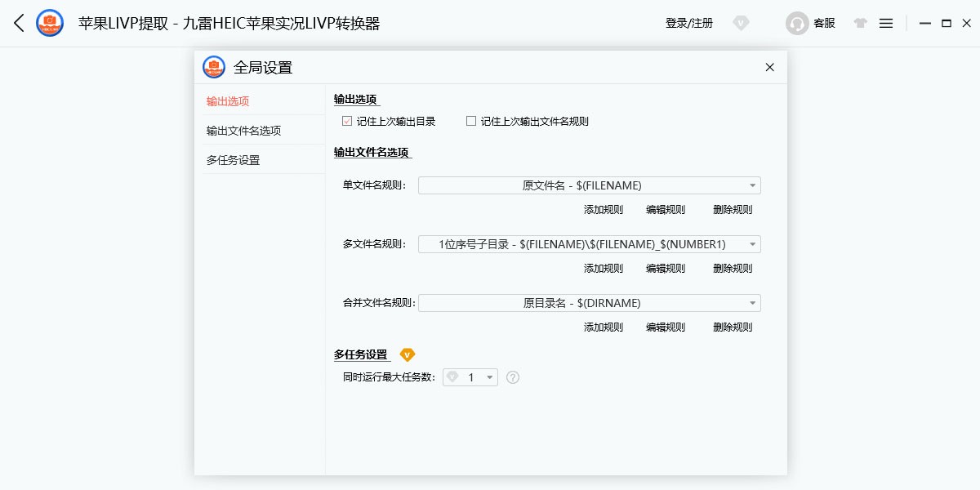
Task: Click the 输出选项 section heading
Action: pyautogui.click(x=355, y=100)
